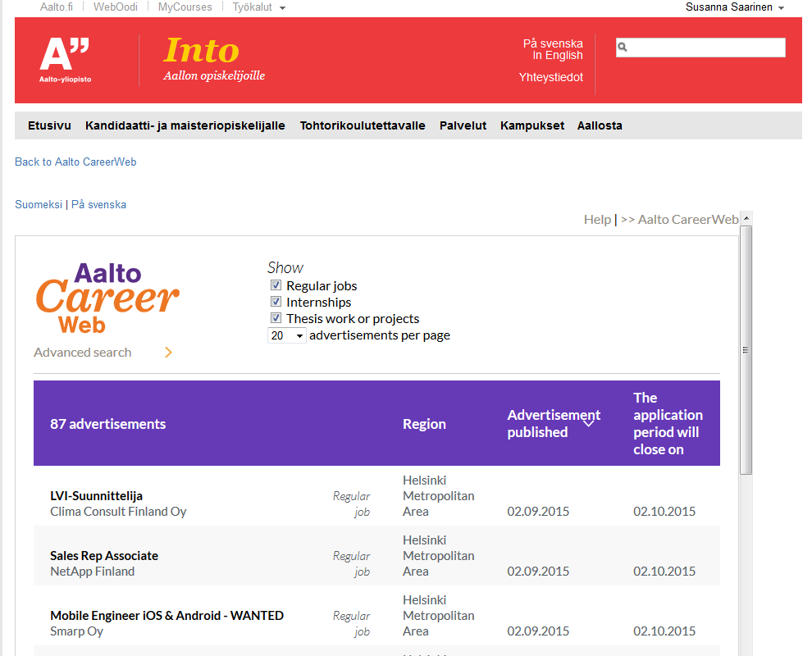The image size is (812, 656).
Task: Click NetApp Finland company name
Action: 92,572
